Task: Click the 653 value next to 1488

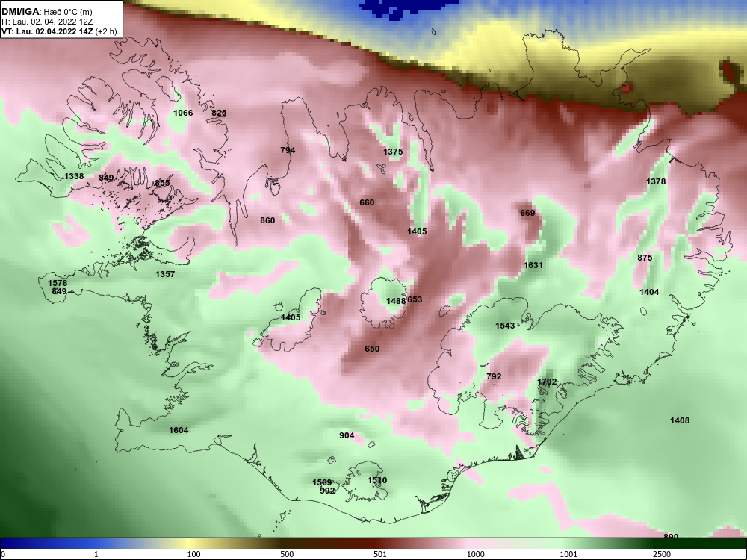Action: pyautogui.click(x=415, y=299)
